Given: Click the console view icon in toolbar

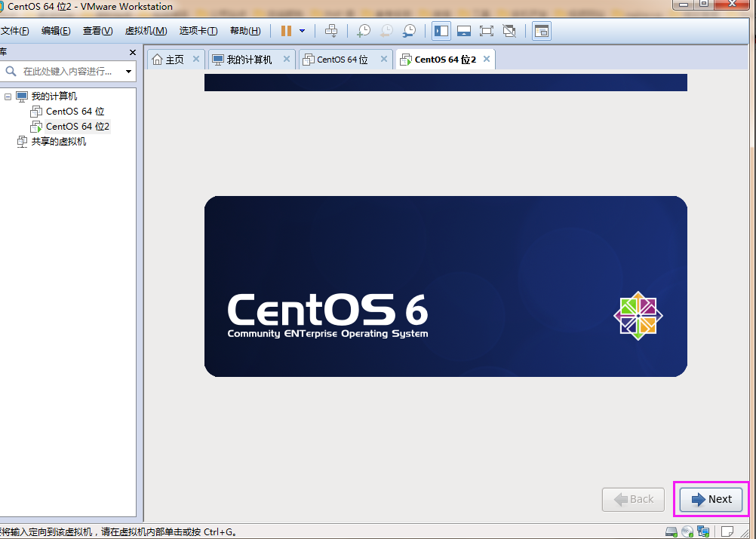Looking at the screenshot, I should point(542,31).
